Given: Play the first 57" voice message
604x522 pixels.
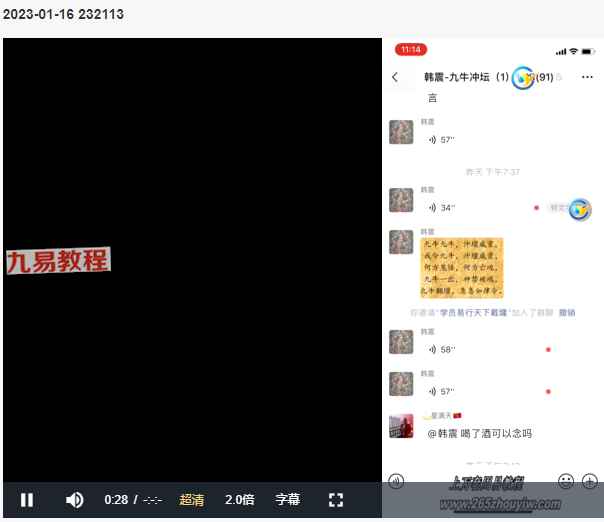Looking at the screenshot, I should [x=441, y=139].
